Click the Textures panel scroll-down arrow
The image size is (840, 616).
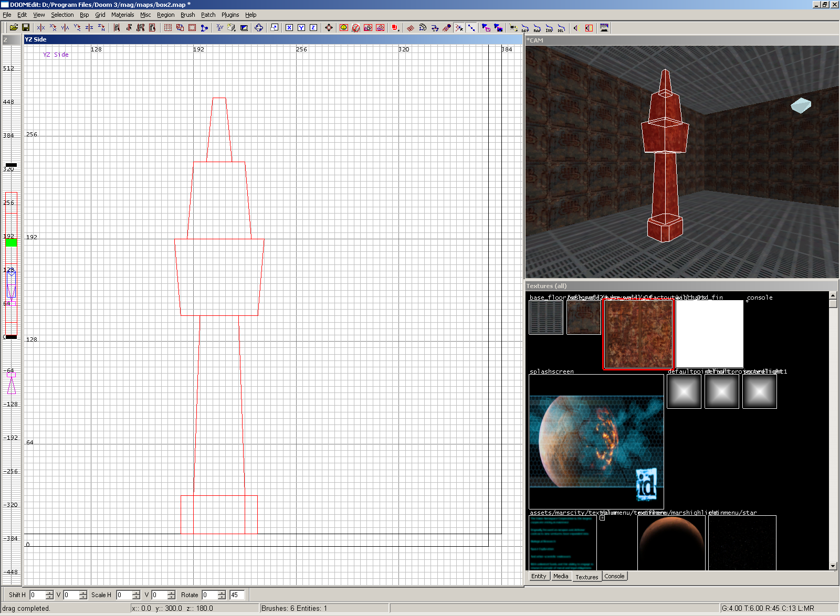(833, 566)
